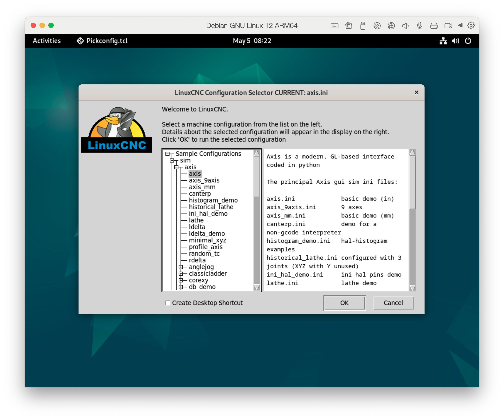Click OK to run selected configuration
The height and width of the screenshot is (420, 504).
point(345,303)
